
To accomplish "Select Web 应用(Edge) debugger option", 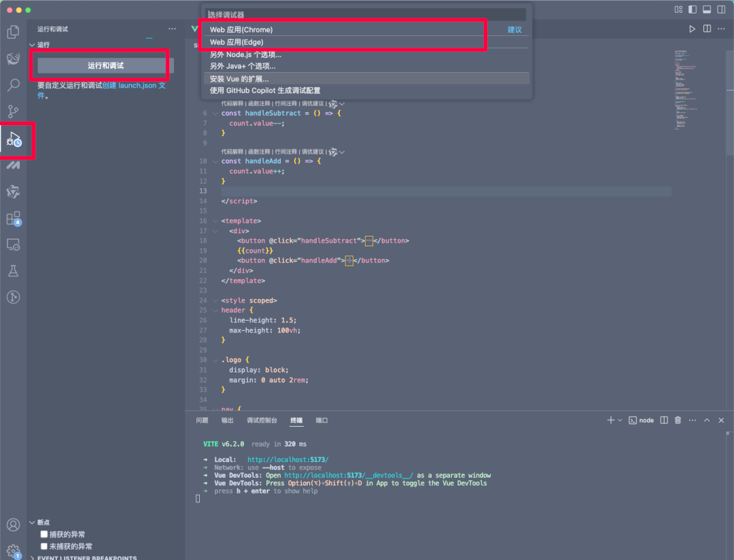I will pyautogui.click(x=366, y=42).
